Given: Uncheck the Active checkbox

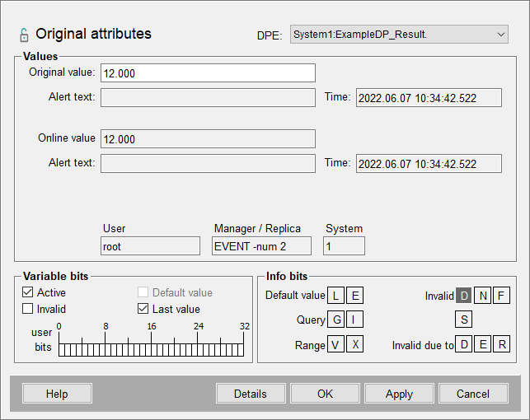Looking at the screenshot, I should [28, 292].
